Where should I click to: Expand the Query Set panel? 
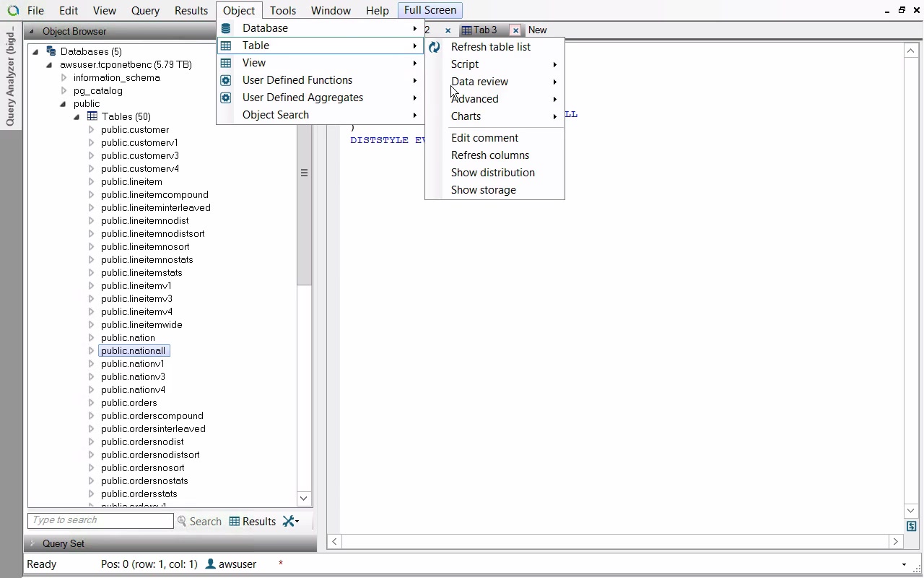click(x=32, y=543)
